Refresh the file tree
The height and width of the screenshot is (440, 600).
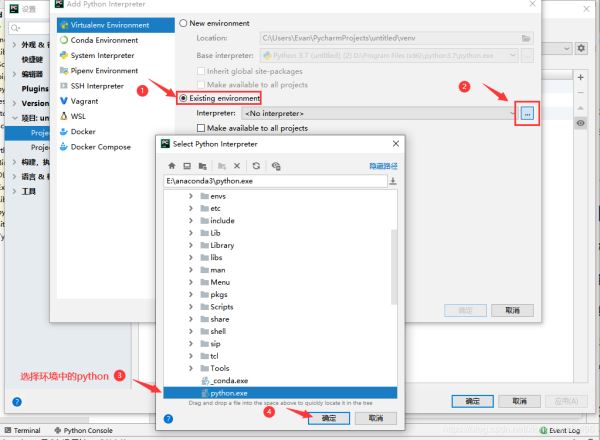[256, 166]
